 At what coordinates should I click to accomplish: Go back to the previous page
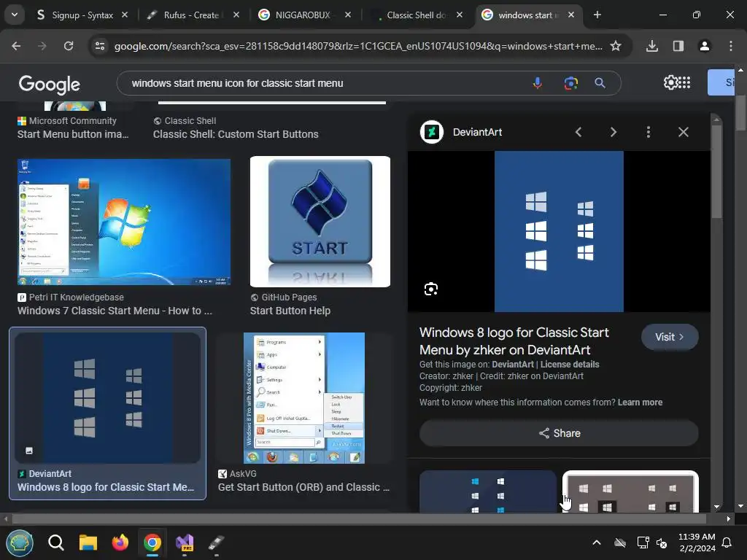[x=16, y=46]
